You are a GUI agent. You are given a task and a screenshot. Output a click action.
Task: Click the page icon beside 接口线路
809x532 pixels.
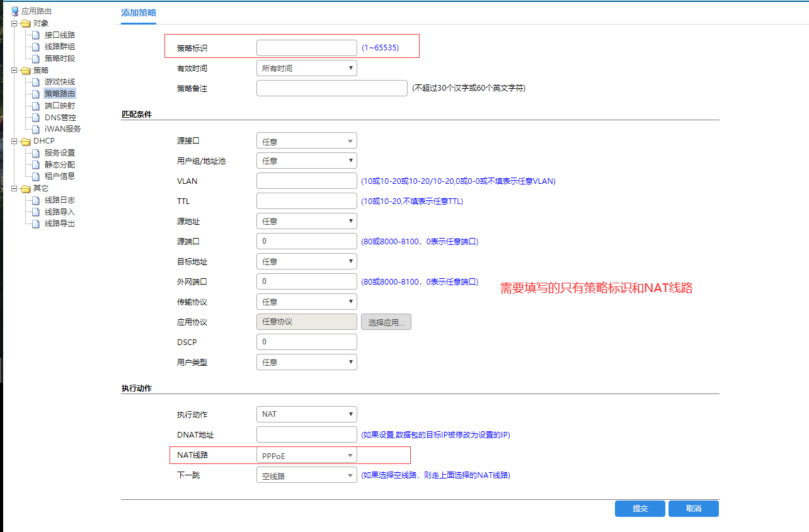[x=37, y=35]
